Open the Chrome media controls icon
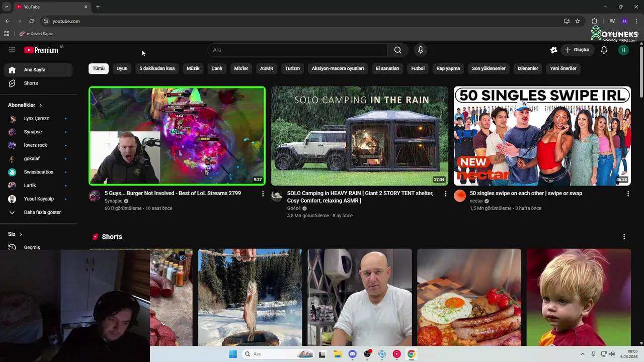644x362 pixels. (x=612, y=21)
